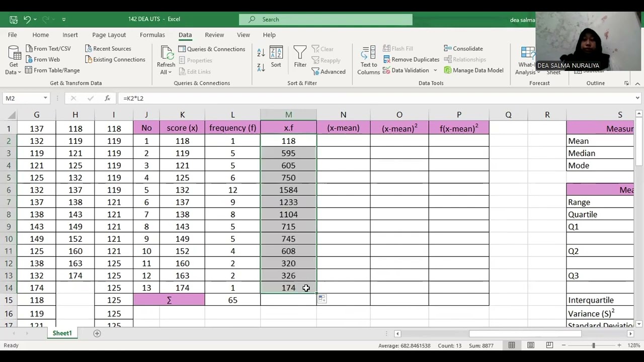Viewport: 644px width, 362px height.
Task: Switch to Normal view in status bar
Action: [x=512, y=345]
